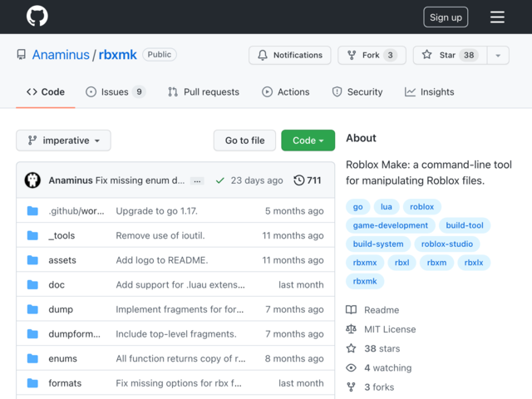Screen dimensions: 532x399
Task: Open commit 'Upgrade to go 1.17.'
Action: click(x=157, y=211)
